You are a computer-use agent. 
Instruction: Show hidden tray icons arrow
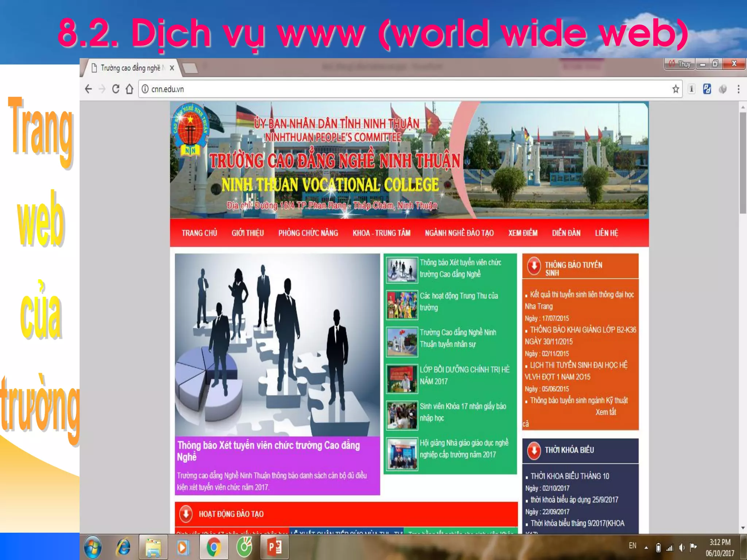(x=646, y=547)
